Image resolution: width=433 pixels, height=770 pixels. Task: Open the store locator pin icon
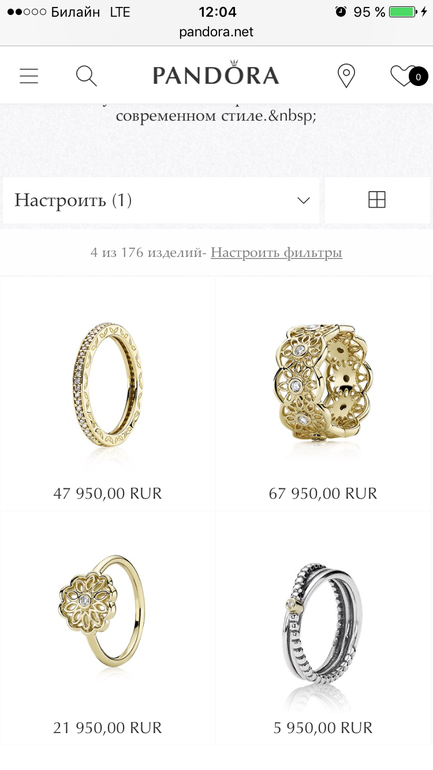tap(346, 76)
